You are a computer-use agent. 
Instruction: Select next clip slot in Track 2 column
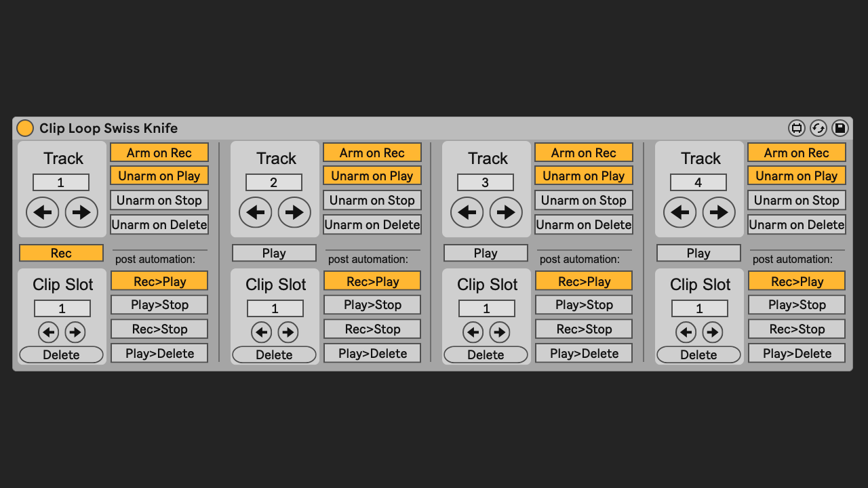(288, 332)
